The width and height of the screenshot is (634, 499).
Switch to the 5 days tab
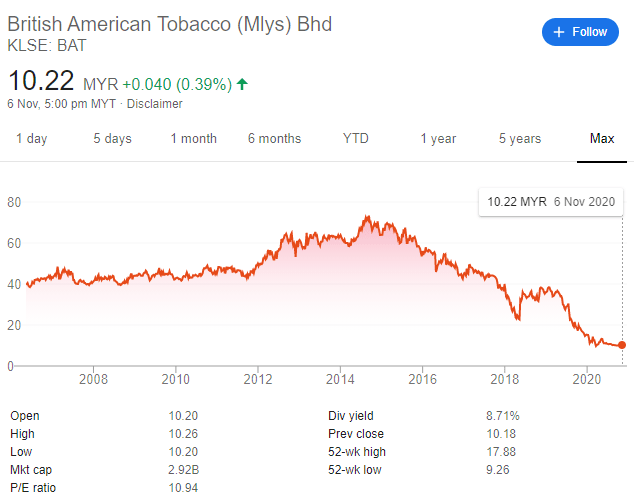(x=112, y=139)
